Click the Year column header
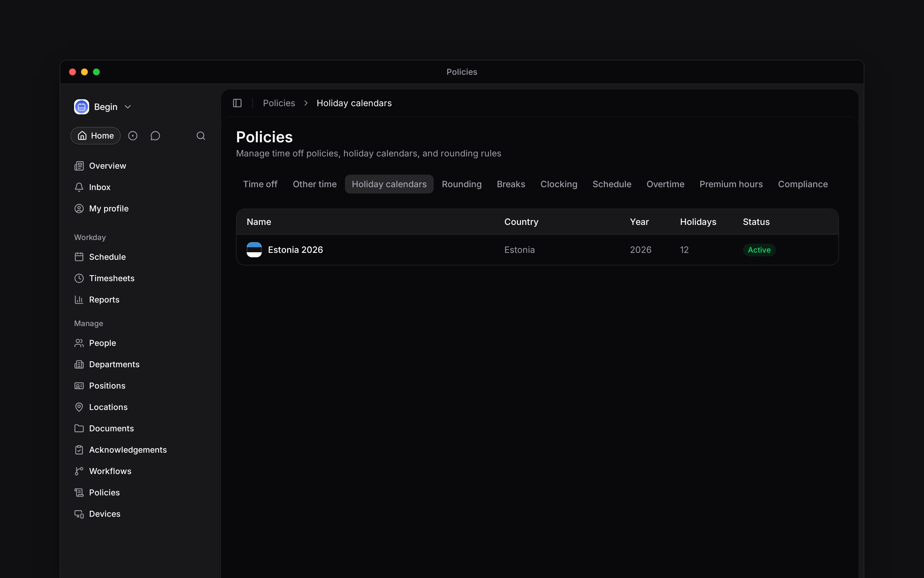 639,222
